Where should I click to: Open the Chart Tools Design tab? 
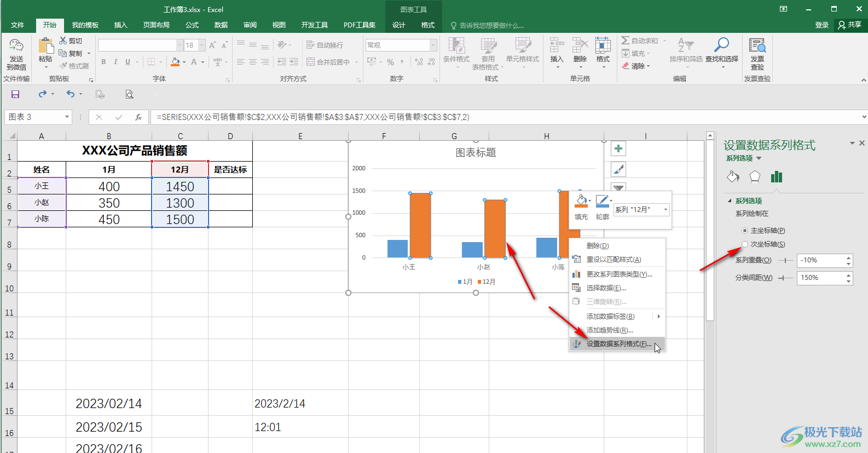point(399,25)
